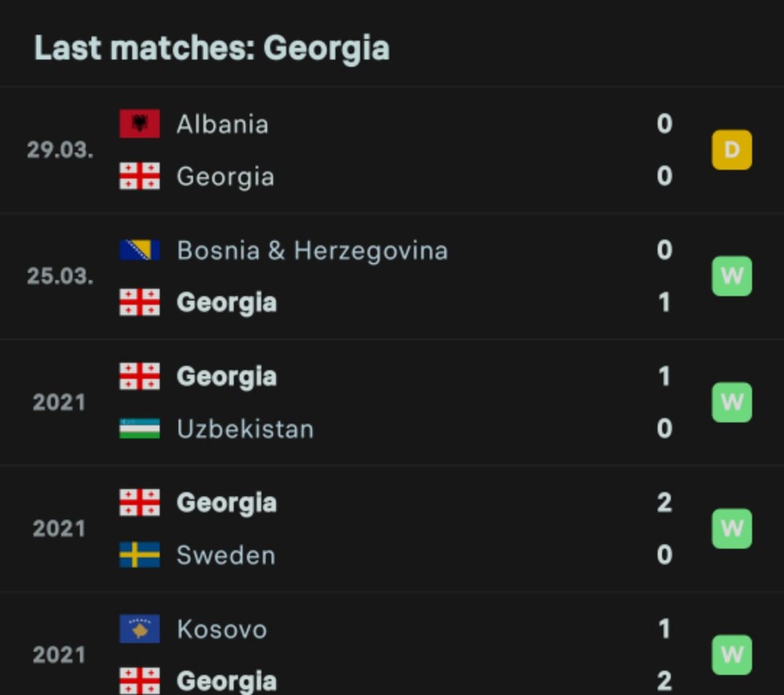Select the 25.03. match date
The width and height of the screenshot is (784, 695).
pyautogui.click(x=60, y=276)
